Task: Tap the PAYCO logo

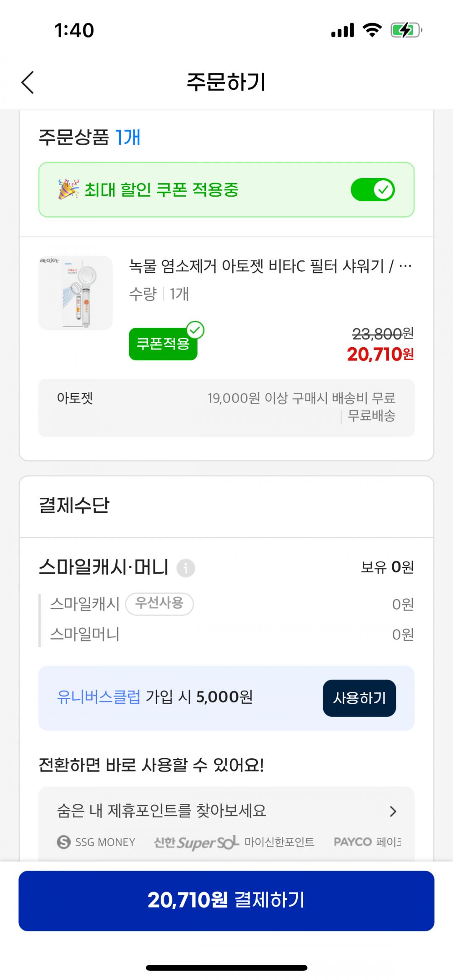Action: 353,842
